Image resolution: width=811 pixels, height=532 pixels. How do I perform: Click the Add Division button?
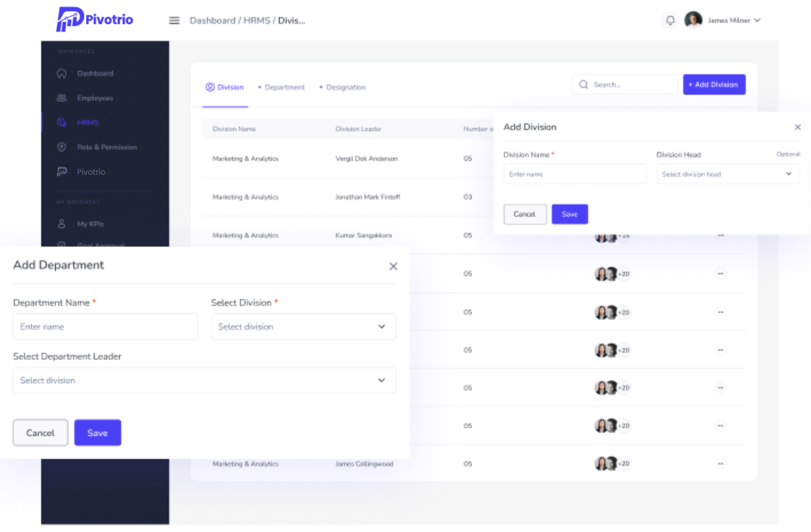pyautogui.click(x=714, y=85)
